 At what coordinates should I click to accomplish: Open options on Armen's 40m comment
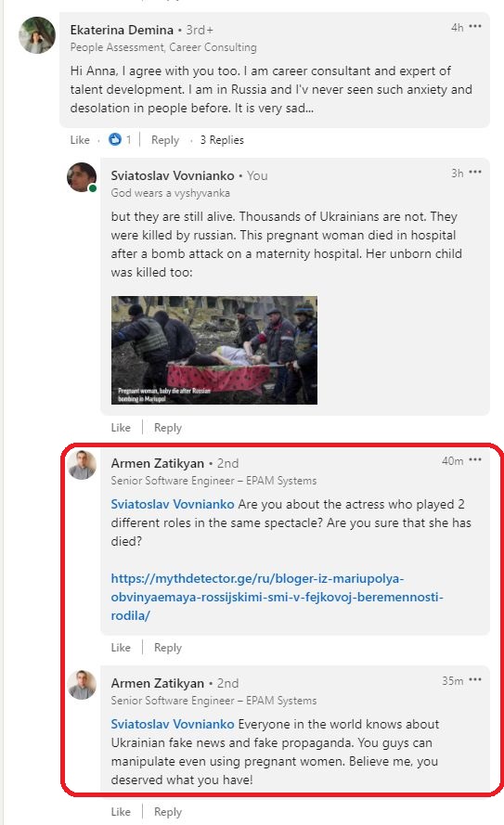475,460
